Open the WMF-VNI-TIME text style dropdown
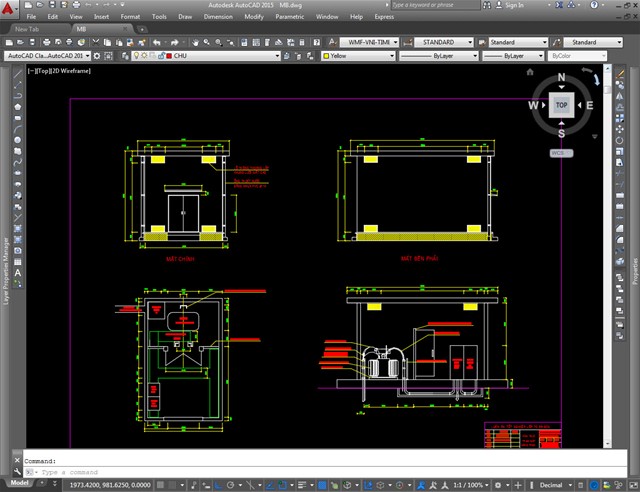This screenshot has width=640, height=492. coord(369,42)
